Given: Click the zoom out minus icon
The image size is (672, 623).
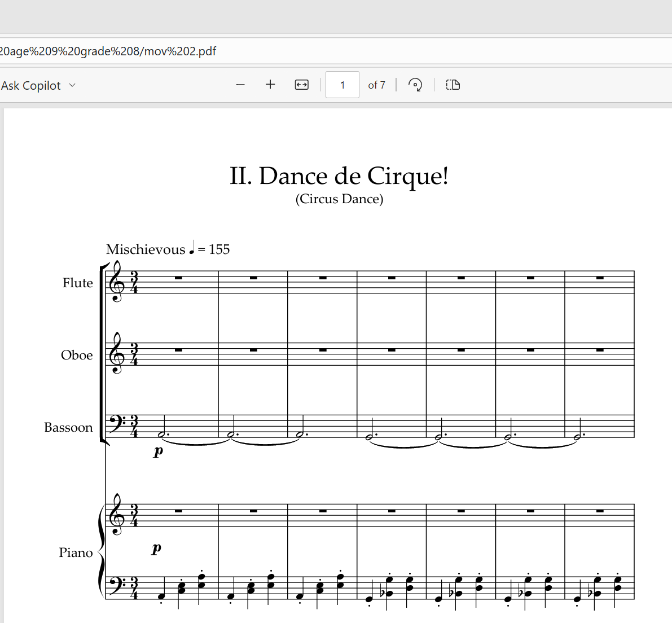Looking at the screenshot, I should [x=240, y=85].
